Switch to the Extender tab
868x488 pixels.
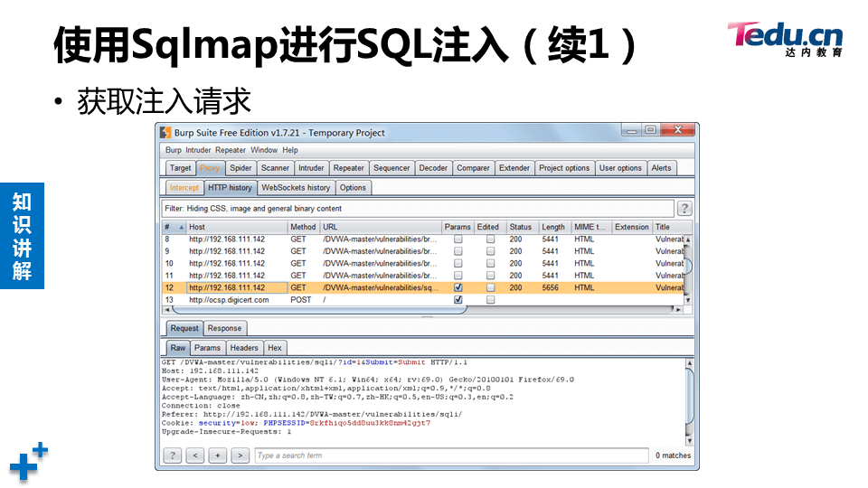pyautogui.click(x=514, y=168)
